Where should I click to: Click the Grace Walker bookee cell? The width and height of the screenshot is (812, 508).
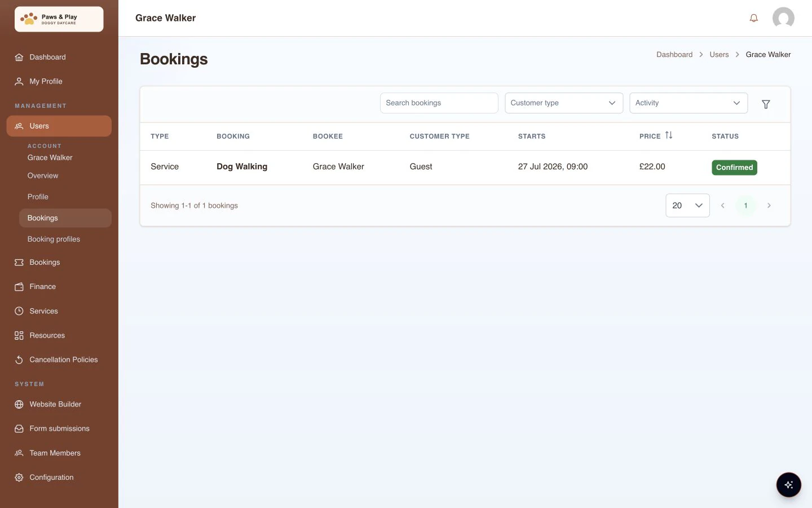(x=338, y=167)
